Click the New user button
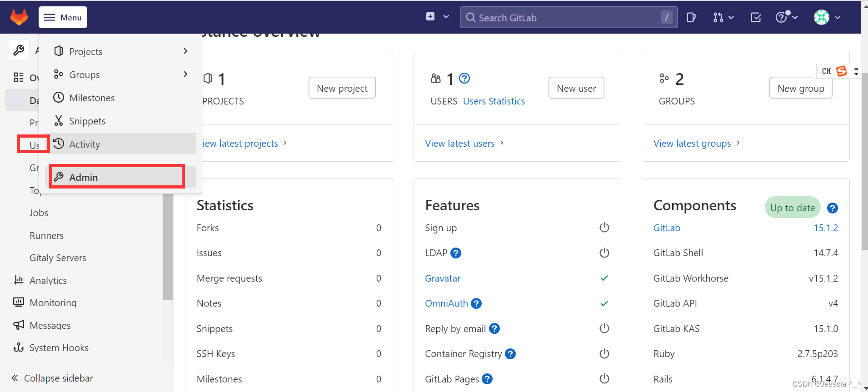 576,88
